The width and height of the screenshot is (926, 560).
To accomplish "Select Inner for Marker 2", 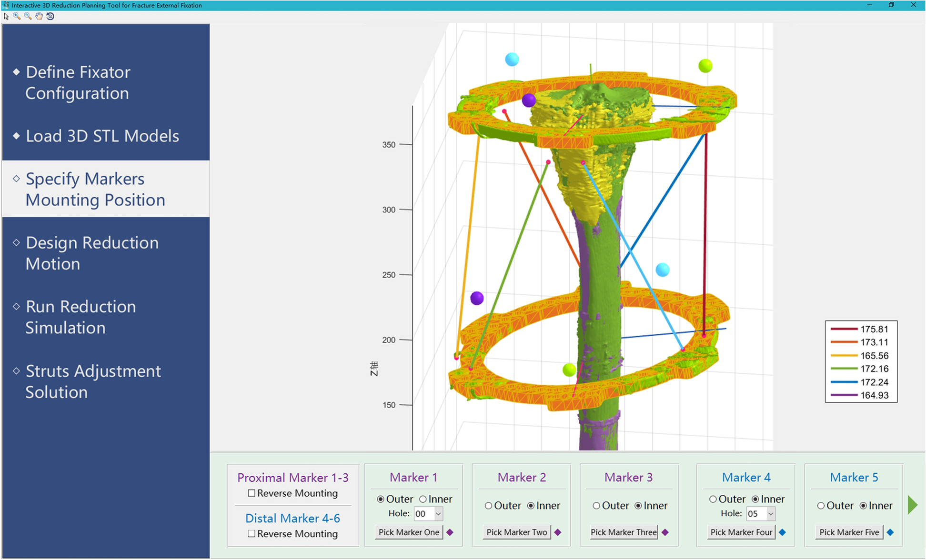I will (531, 506).
